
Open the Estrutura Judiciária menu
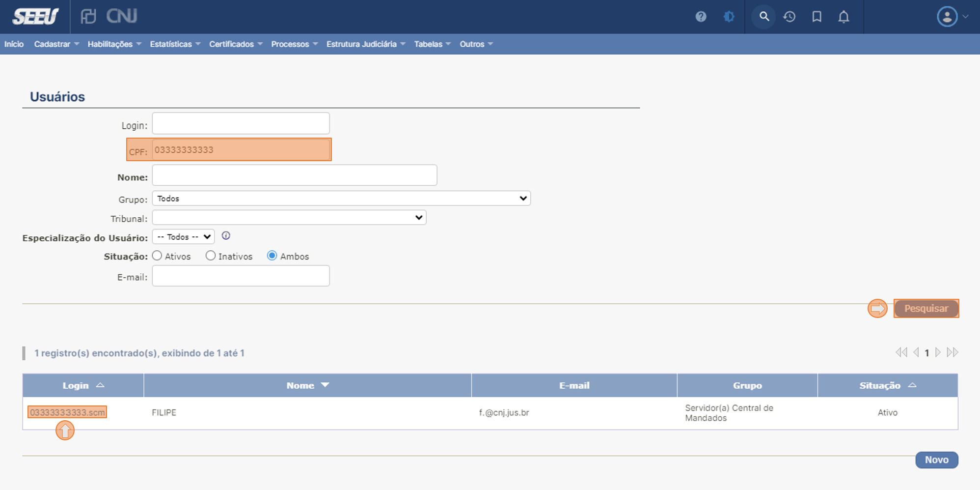[x=366, y=44]
